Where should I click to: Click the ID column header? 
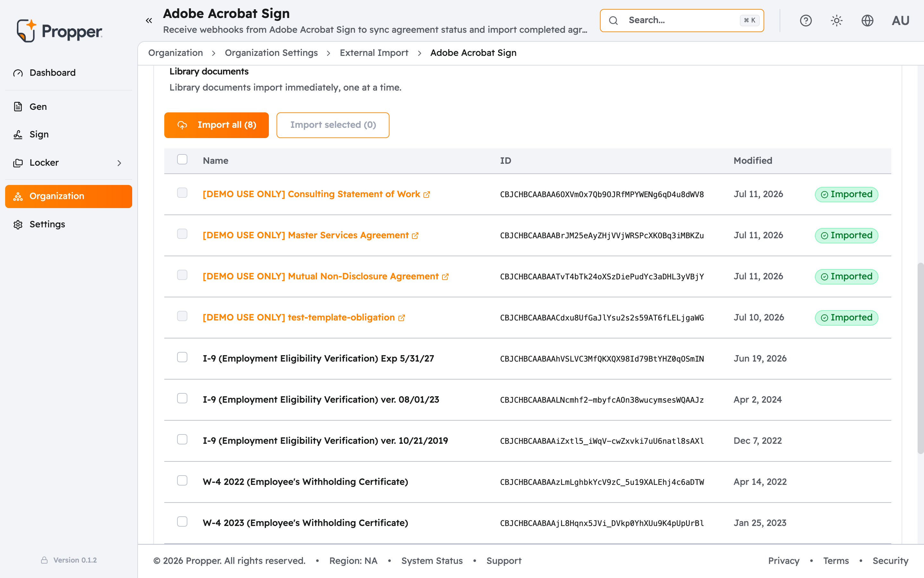(506, 161)
